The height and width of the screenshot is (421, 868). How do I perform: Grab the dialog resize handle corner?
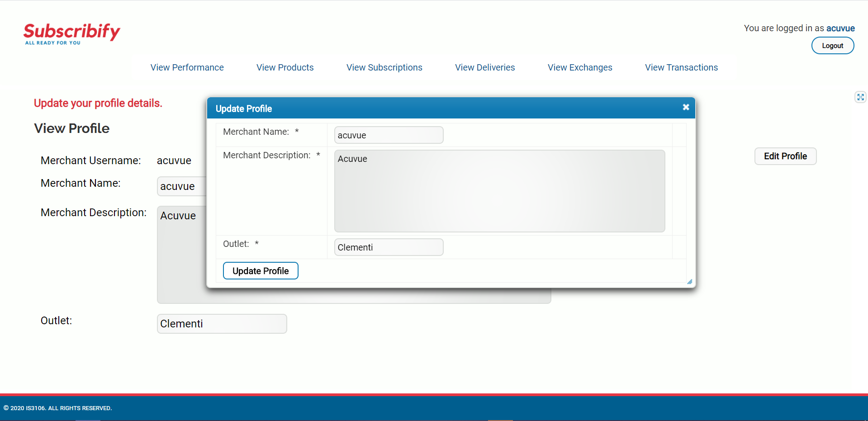(689, 282)
